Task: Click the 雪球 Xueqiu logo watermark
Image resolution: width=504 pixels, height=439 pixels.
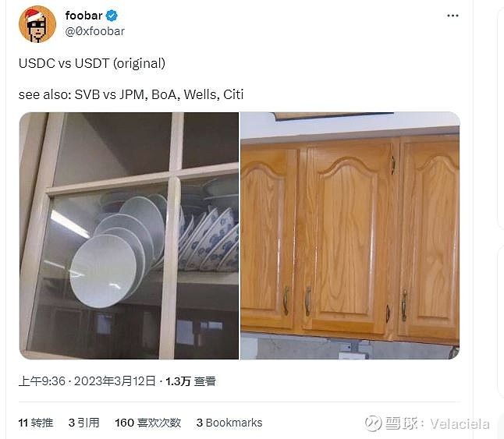Action: pyautogui.click(x=391, y=423)
